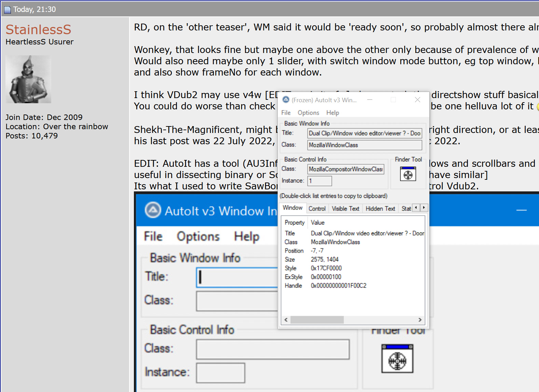Click the minimize dash in the enlarged screenshot titlebar
Image resolution: width=539 pixels, height=392 pixels.
point(521,210)
